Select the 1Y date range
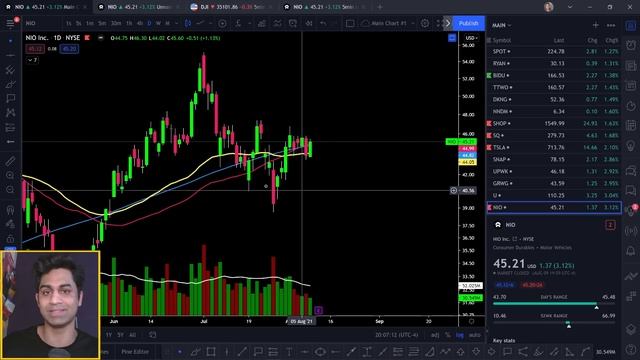640x360 pixels. 109,335
